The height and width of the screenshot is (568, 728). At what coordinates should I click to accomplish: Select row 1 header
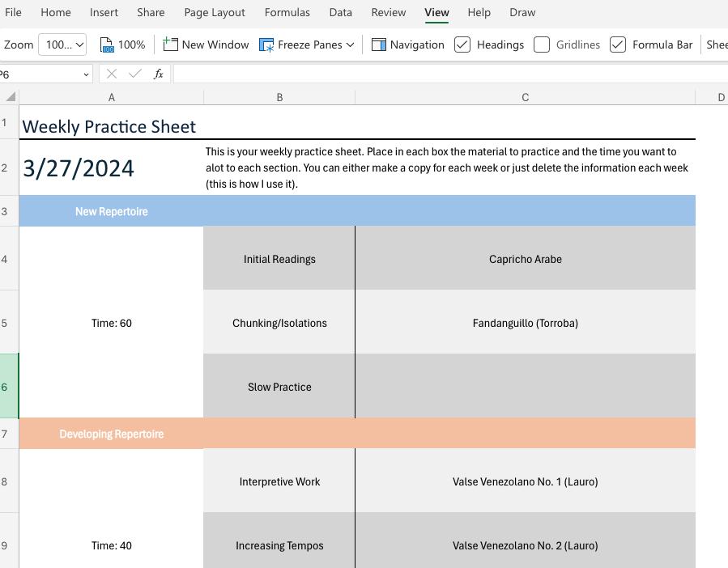click(9, 122)
